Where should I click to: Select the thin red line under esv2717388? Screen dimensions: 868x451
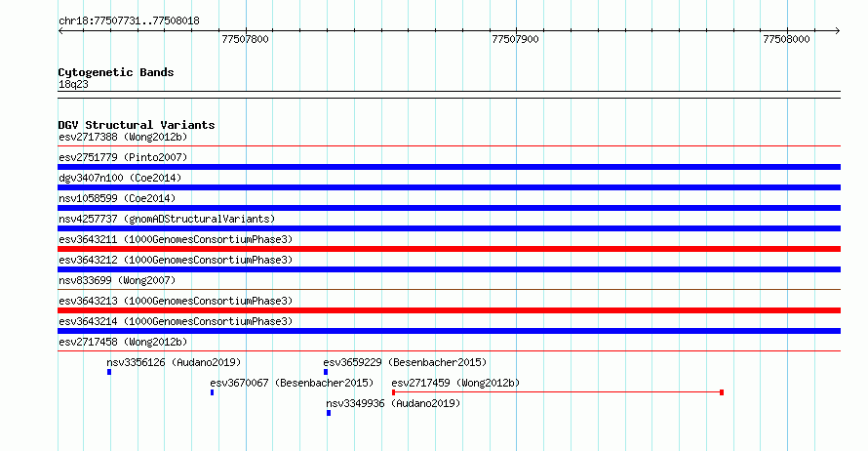(449, 145)
